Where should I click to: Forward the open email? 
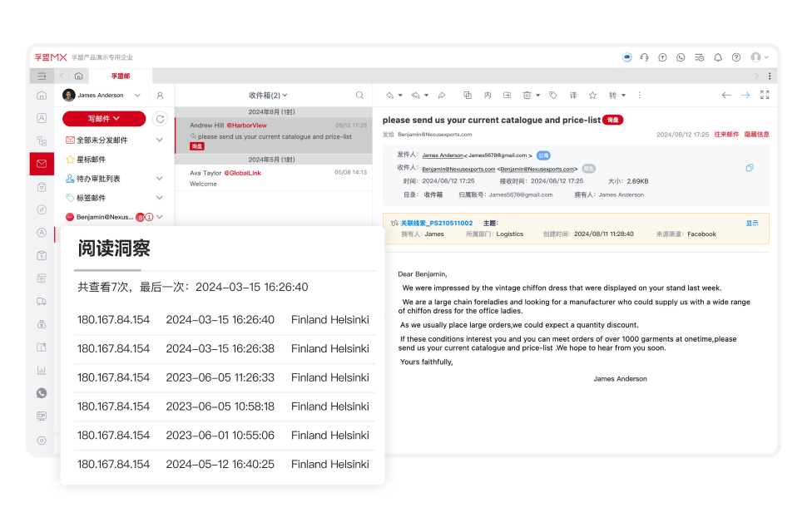click(442, 96)
